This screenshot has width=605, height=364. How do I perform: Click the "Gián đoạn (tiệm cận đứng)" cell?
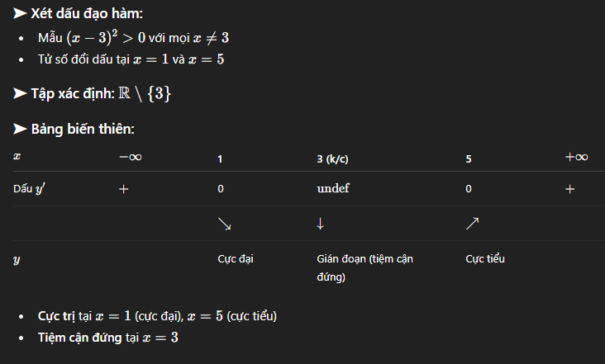click(x=364, y=267)
